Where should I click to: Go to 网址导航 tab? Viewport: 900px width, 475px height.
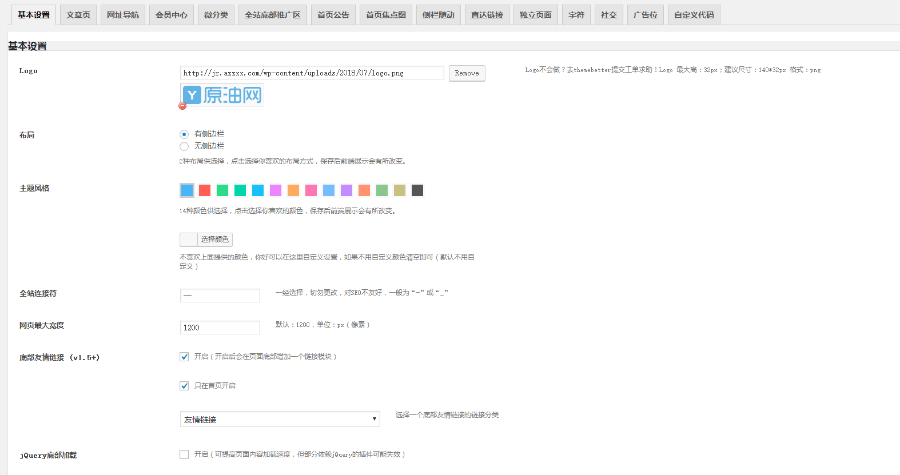(x=123, y=15)
